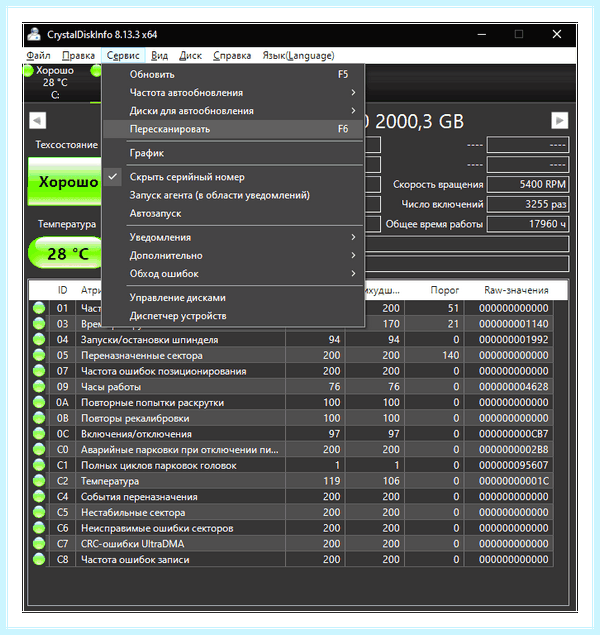
Task: Open the Справка menu
Action: click(232, 55)
